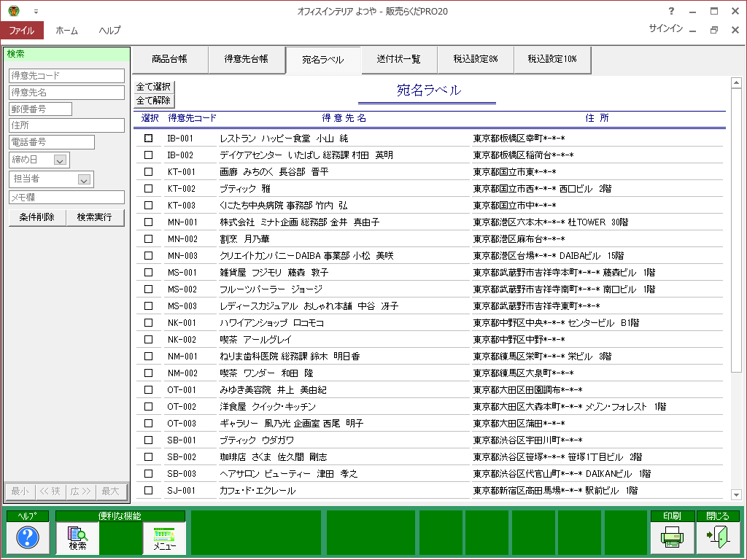Focus the 電話番号 input field
Screen dimensions: 747x560
tap(52, 142)
